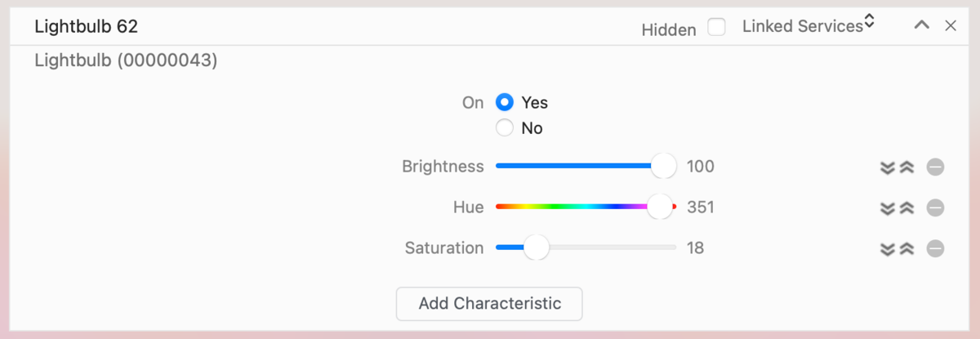Screen dimensions: 980x339
Task: Move Hue characteristic up
Action: tap(906, 207)
